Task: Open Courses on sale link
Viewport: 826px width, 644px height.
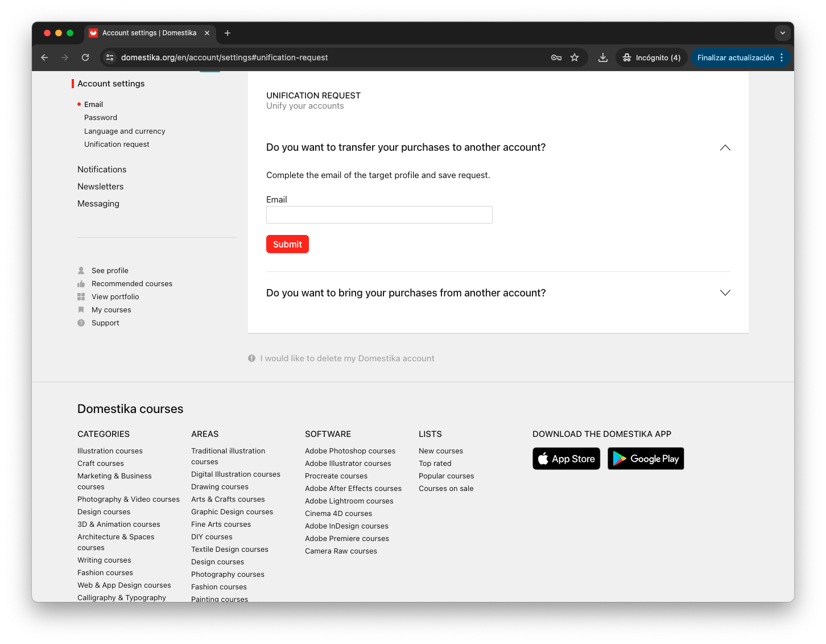Action: (x=446, y=489)
